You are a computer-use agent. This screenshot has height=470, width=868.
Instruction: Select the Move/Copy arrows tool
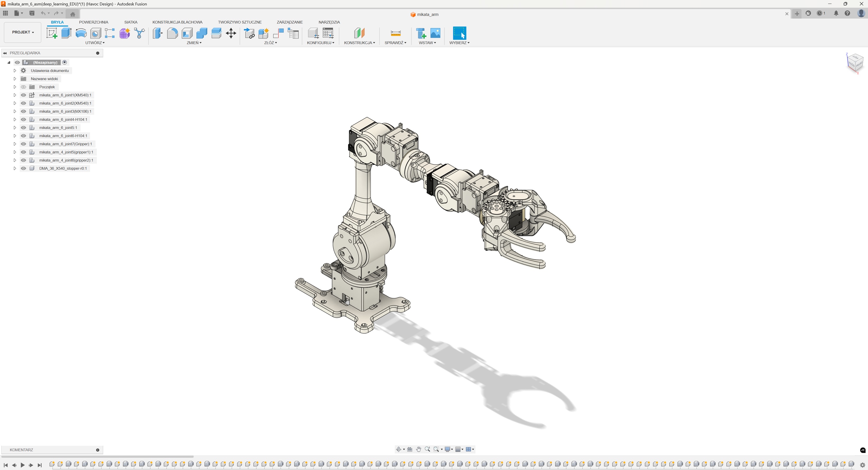pos(231,33)
